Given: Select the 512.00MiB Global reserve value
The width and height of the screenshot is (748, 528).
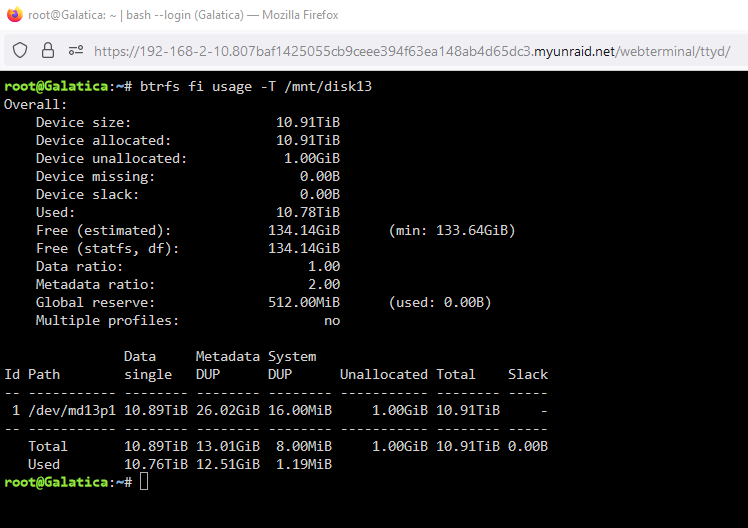Looking at the screenshot, I should (304, 302).
